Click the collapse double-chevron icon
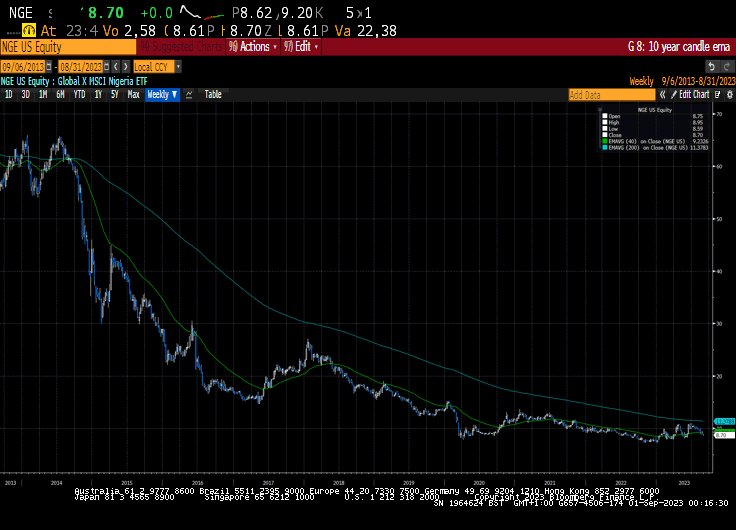Image resolution: width=736 pixels, height=530 pixels. 662,95
